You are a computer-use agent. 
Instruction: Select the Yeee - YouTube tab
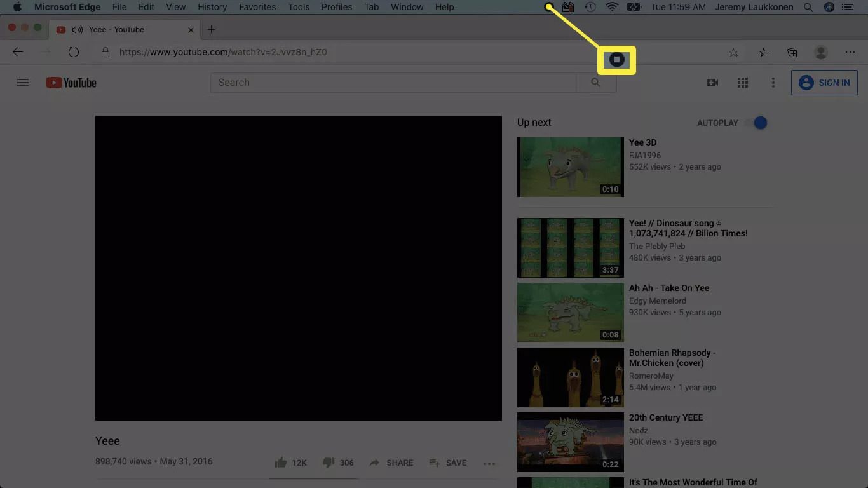(116, 30)
